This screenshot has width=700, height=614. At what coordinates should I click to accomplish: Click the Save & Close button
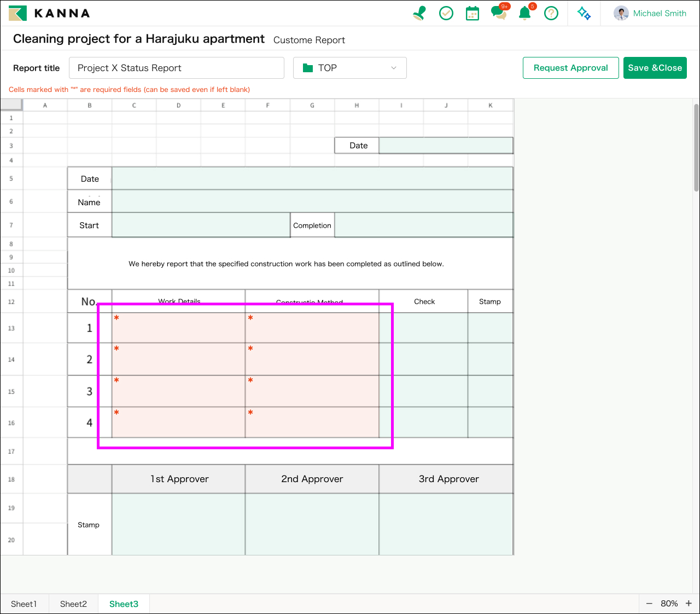coord(655,68)
